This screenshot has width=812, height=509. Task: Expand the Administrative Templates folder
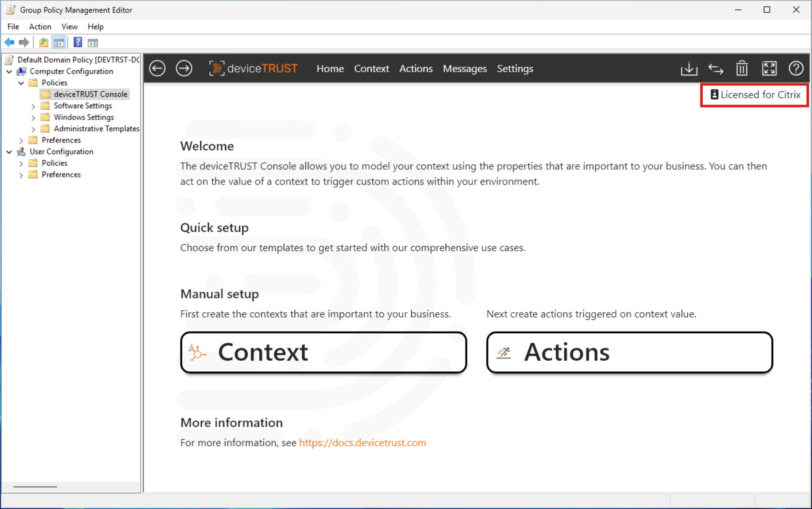click(x=33, y=129)
